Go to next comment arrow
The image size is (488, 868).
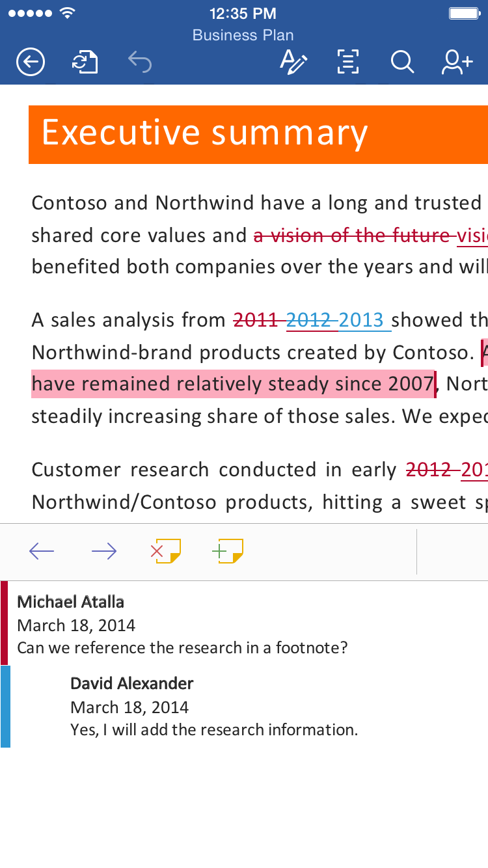click(x=104, y=552)
